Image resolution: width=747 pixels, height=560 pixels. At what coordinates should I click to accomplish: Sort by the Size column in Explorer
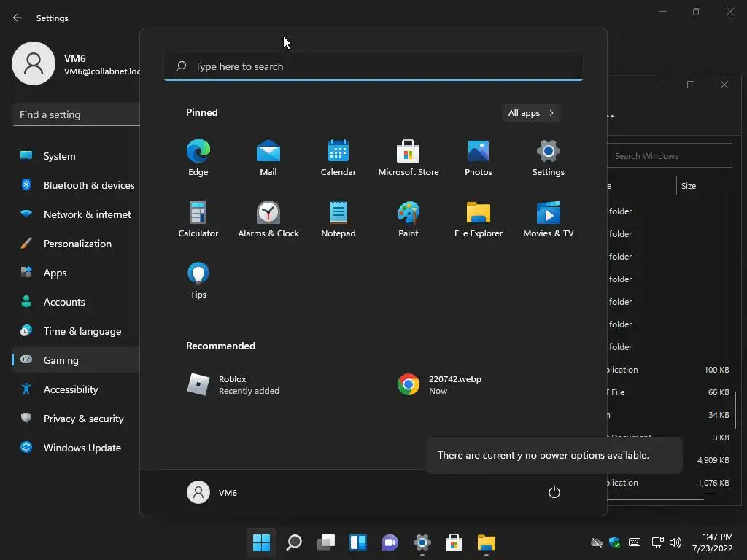689,186
